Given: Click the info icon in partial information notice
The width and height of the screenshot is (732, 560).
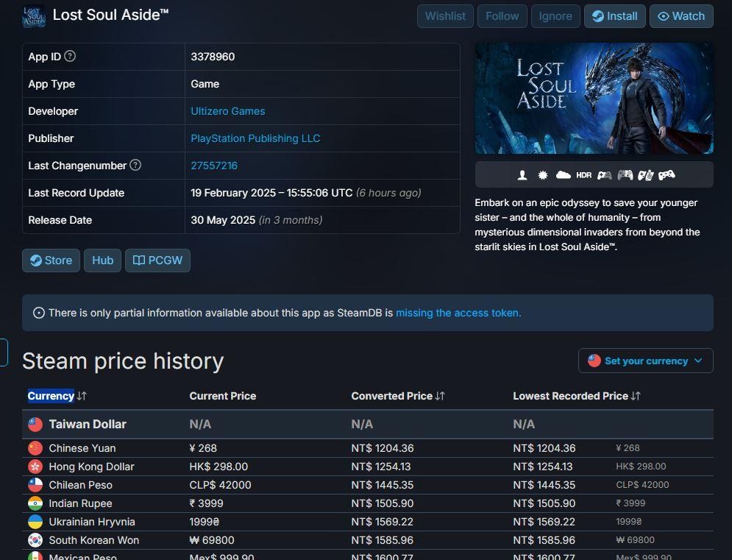Looking at the screenshot, I should click(x=39, y=313).
